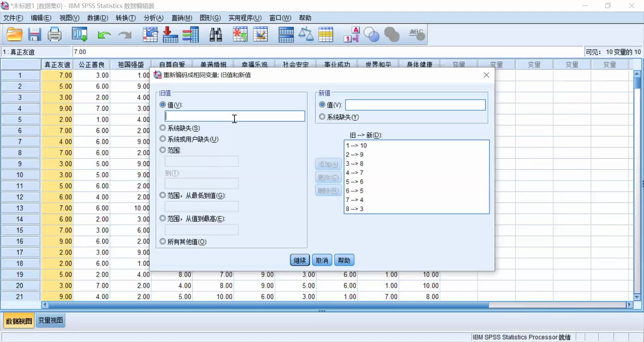Save the dataset with floppy disk icon

[x=34, y=35]
